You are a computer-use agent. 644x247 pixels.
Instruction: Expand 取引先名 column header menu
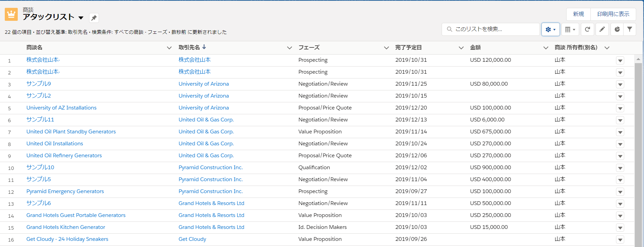tap(289, 48)
